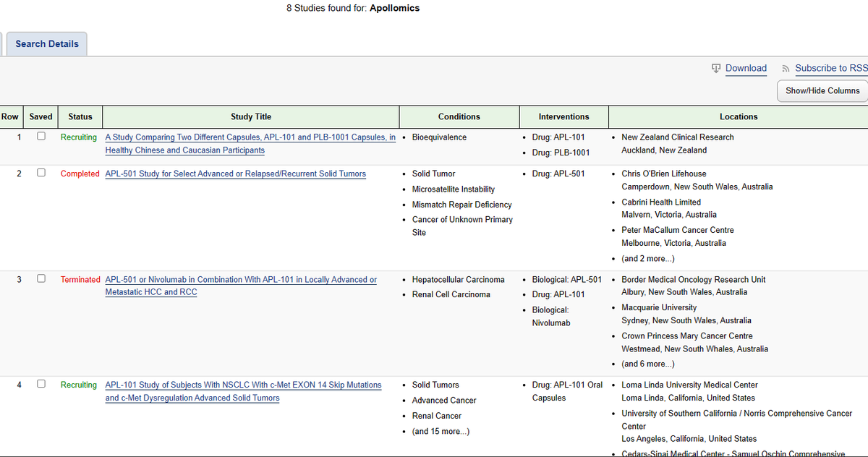Image resolution: width=868 pixels, height=457 pixels.
Task: Click the RSS feed icon
Action: (x=786, y=69)
